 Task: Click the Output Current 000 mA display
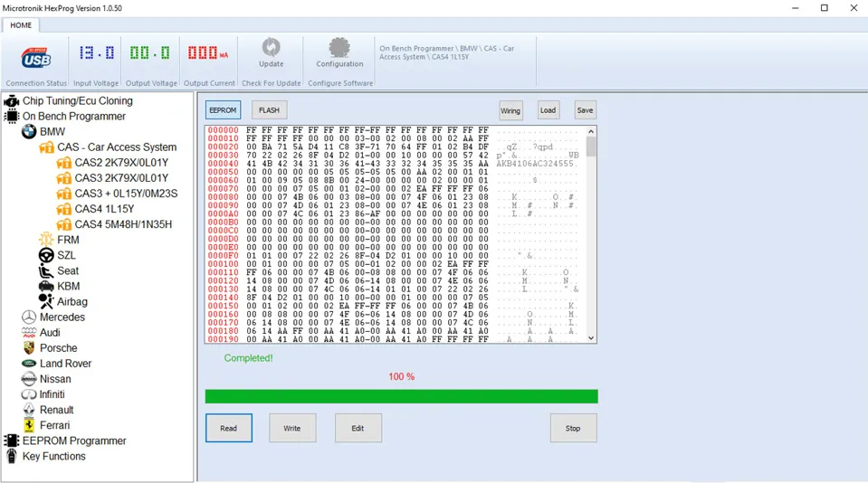(x=207, y=52)
